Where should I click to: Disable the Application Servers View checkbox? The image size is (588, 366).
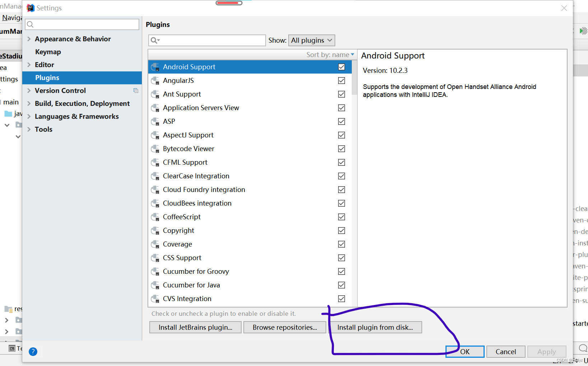point(341,108)
